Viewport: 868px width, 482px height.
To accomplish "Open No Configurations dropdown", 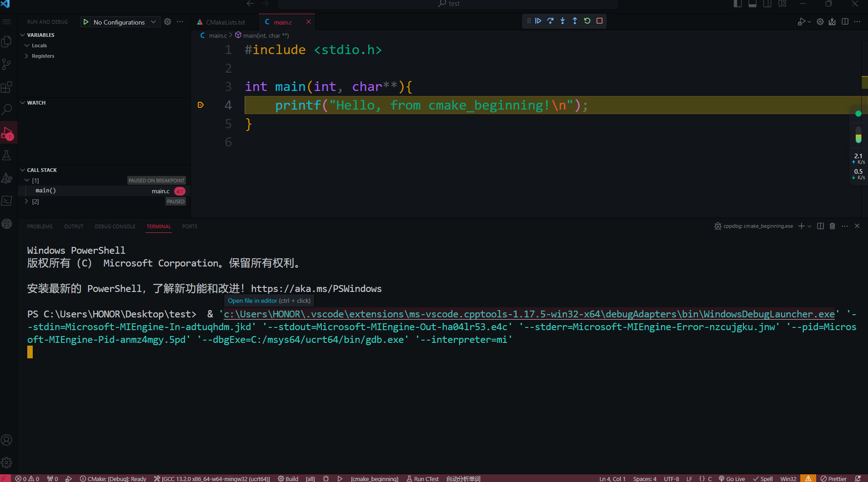I will pyautogui.click(x=125, y=22).
